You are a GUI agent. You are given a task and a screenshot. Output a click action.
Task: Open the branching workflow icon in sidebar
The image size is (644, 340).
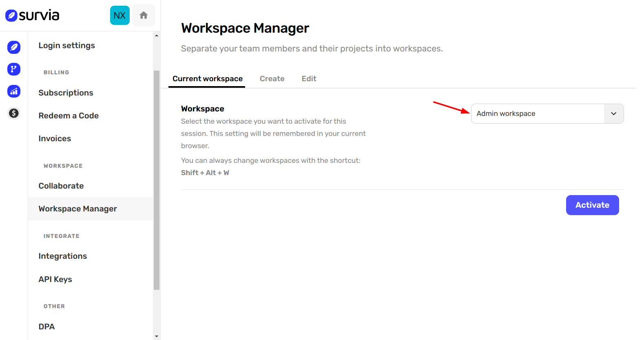[x=14, y=69]
